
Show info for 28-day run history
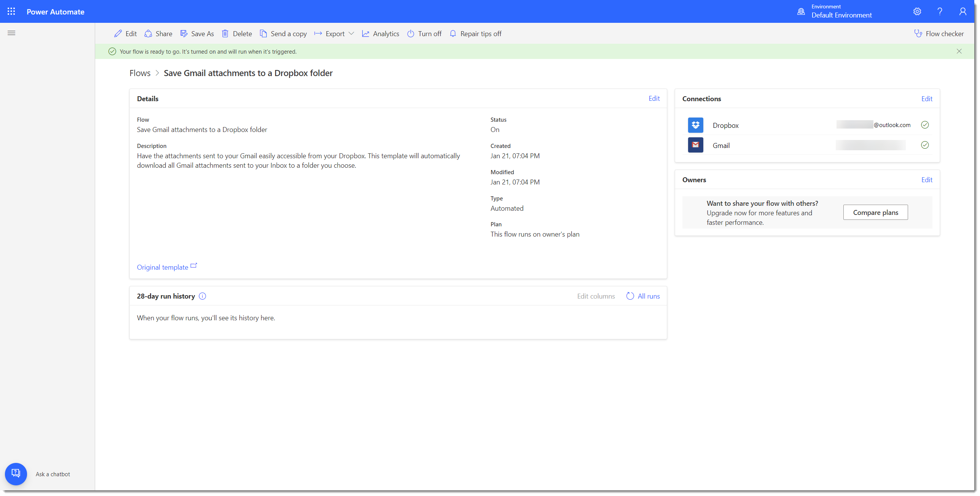202,296
